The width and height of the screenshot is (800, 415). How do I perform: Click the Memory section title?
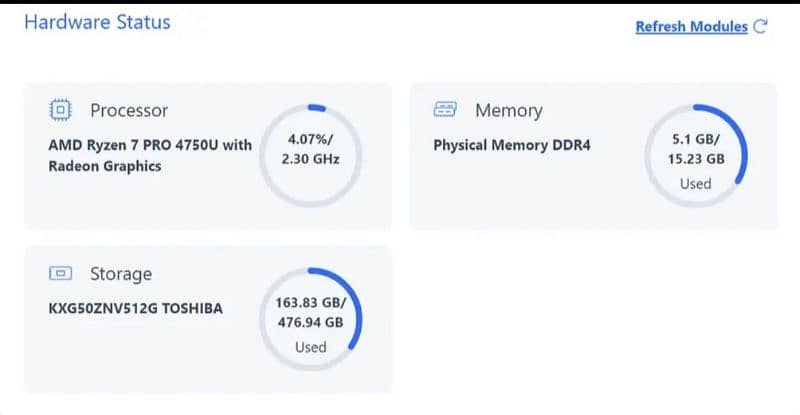pos(508,110)
